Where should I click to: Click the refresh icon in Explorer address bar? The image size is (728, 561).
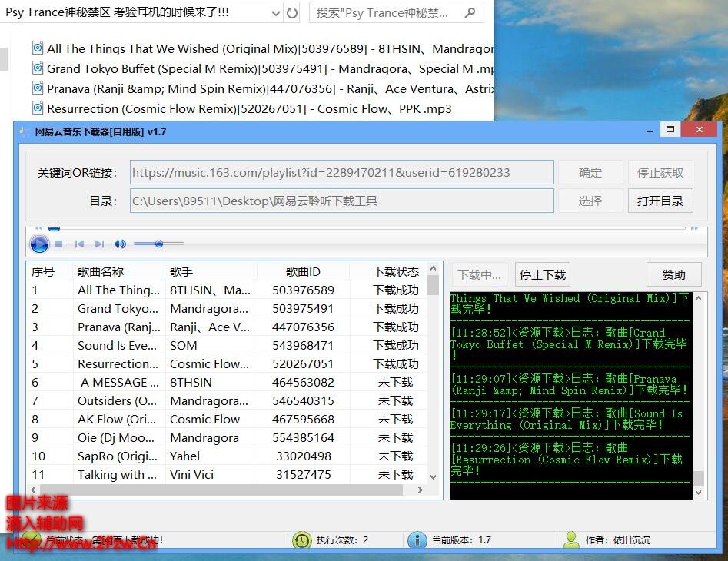292,12
